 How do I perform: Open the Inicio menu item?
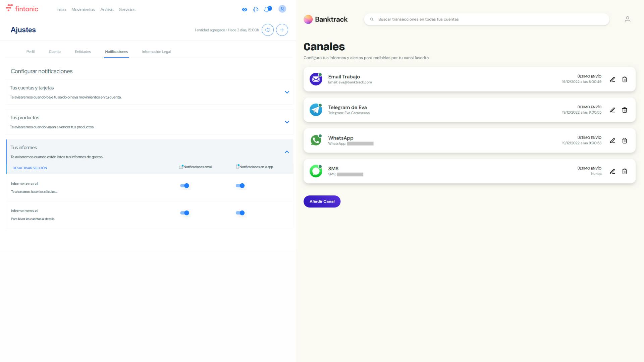click(61, 9)
